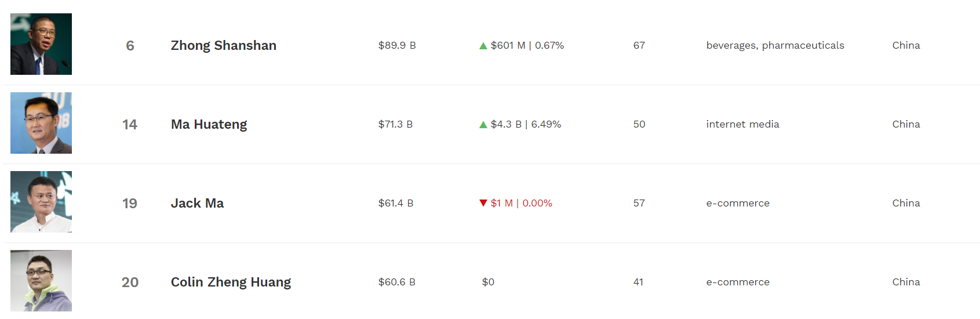Select the Colin Zheng Huang name link
Image resolution: width=980 pixels, height=319 pixels.
[x=231, y=282]
